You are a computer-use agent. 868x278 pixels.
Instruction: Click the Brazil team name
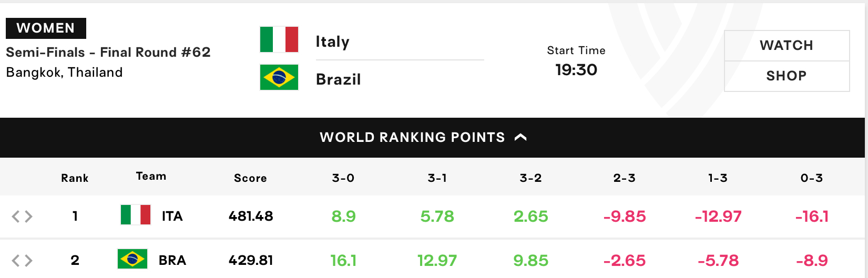pyautogui.click(x=339, y=79)
